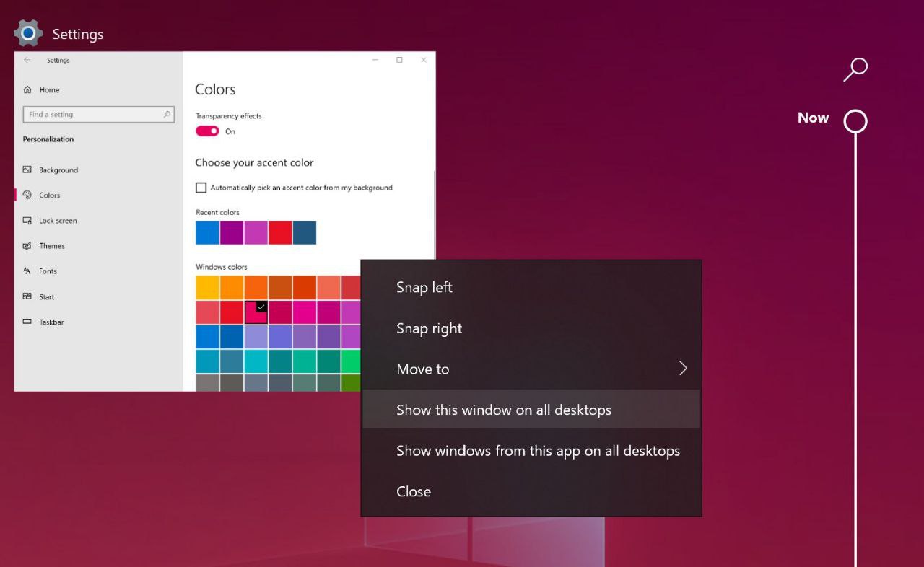924x567 pixels.
Task: Click the Settings gear icon above the thumbnail
Action: click(x=28, y=33)
